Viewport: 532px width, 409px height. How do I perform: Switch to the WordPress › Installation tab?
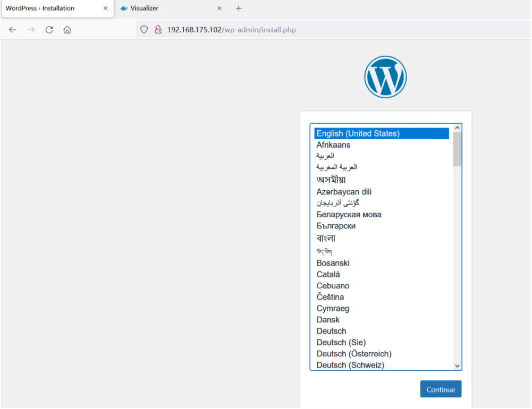click(x=57, y=8)
